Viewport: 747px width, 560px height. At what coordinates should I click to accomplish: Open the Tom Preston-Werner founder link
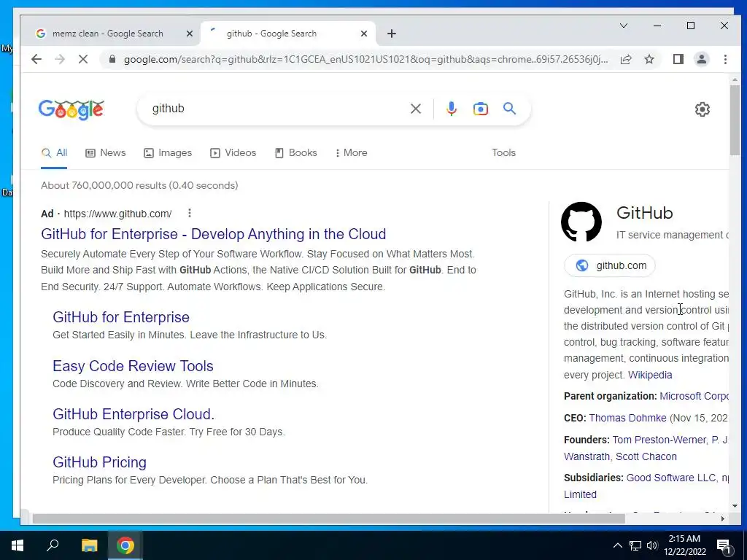[659, 440]
